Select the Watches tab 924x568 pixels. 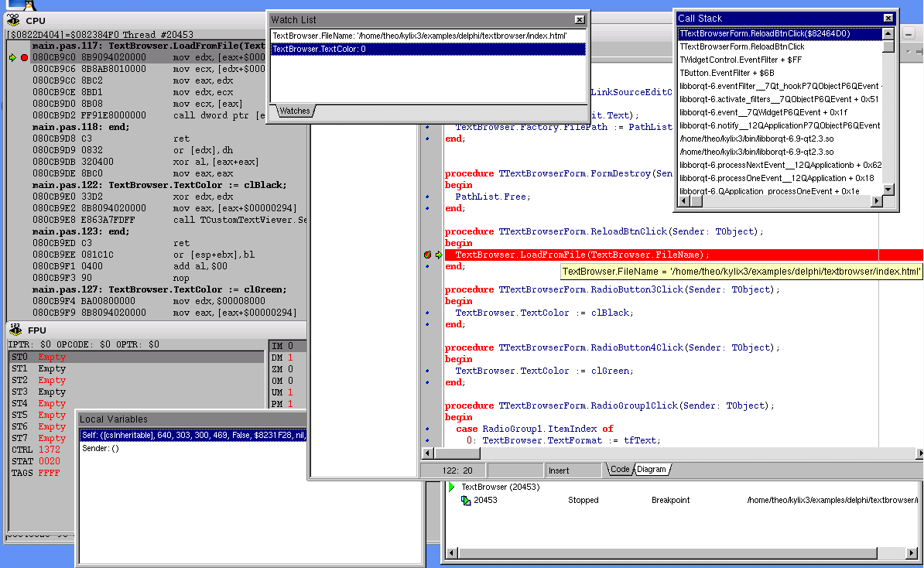pos(294,111)
